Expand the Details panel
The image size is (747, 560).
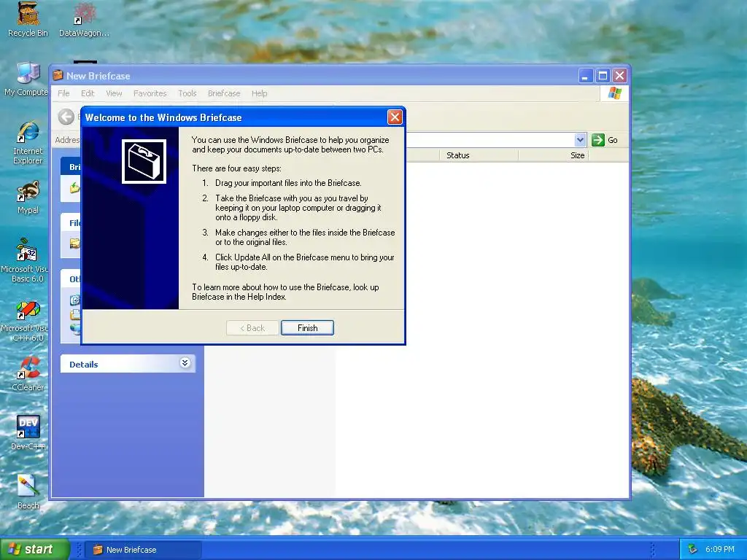click(x=185, y=363)
